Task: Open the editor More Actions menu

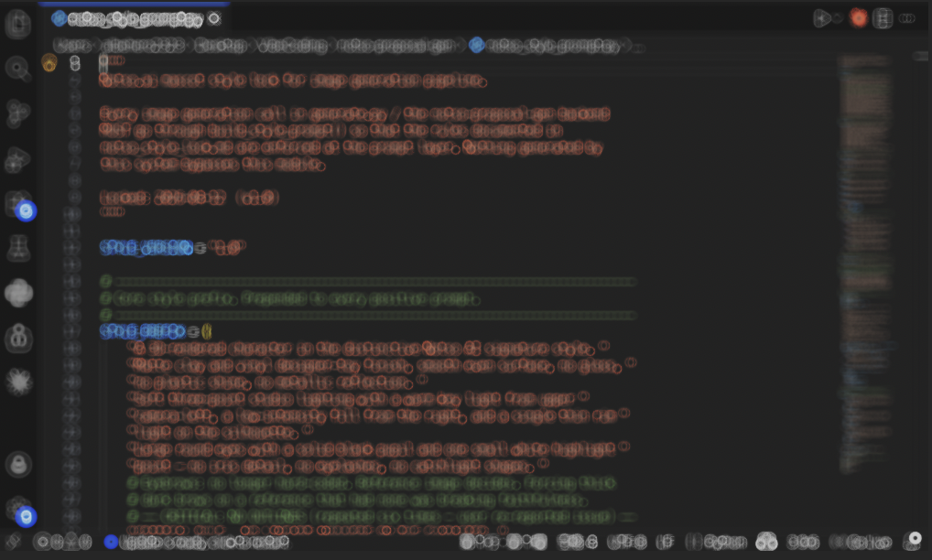Action: 907,18
